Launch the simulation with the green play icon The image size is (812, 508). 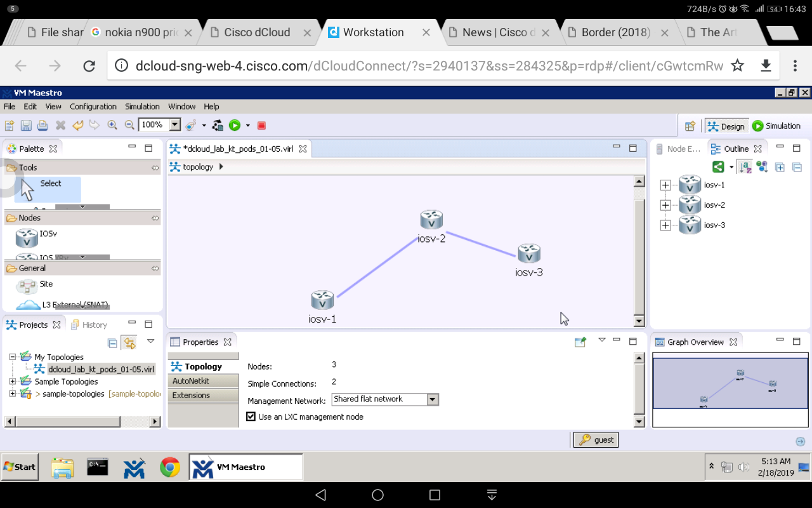tap(235, 124)
